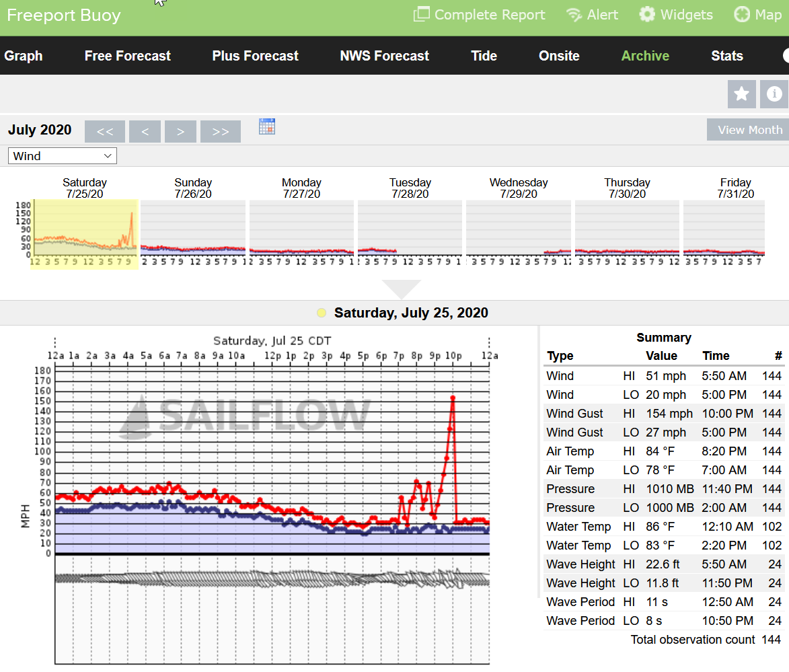Image resolution: width=789 pixels, height=672 pixels.
Task: Select the Archive tab
Action: click(x=645, y=56)
